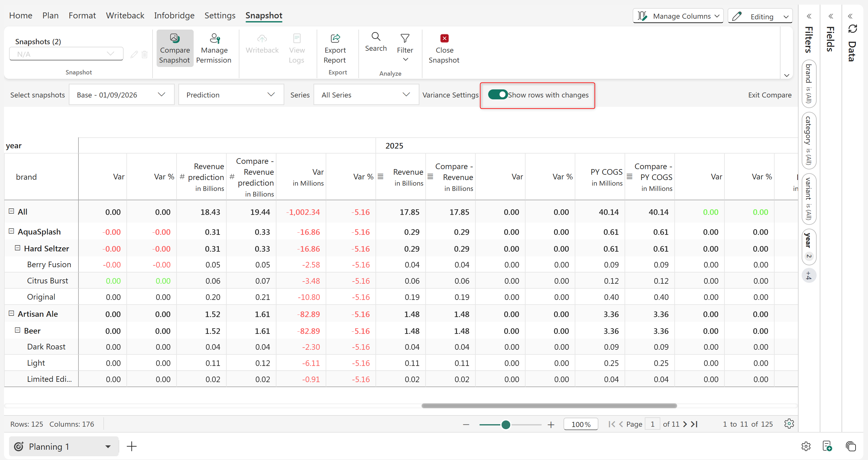Switch to the Writeback tab

tap(125, 16)
